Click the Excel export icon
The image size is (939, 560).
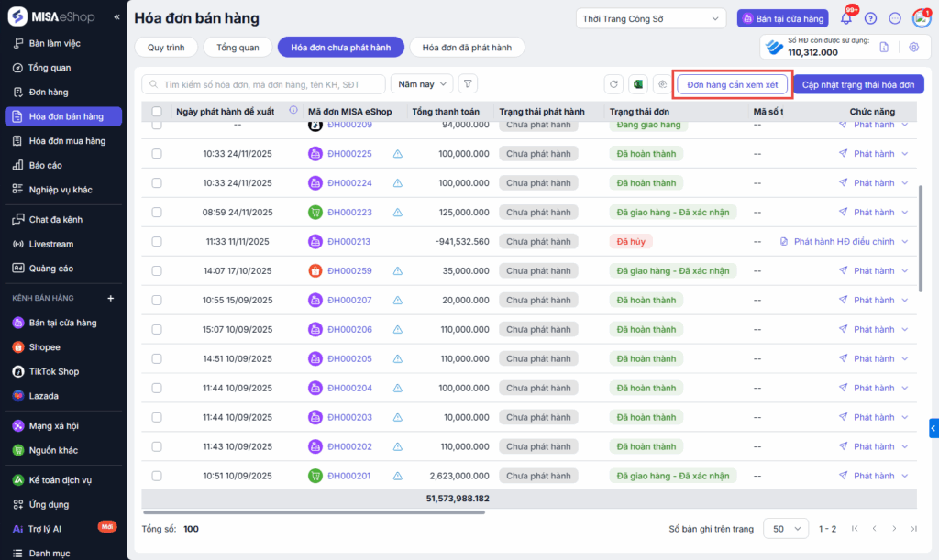pos(638,84)
